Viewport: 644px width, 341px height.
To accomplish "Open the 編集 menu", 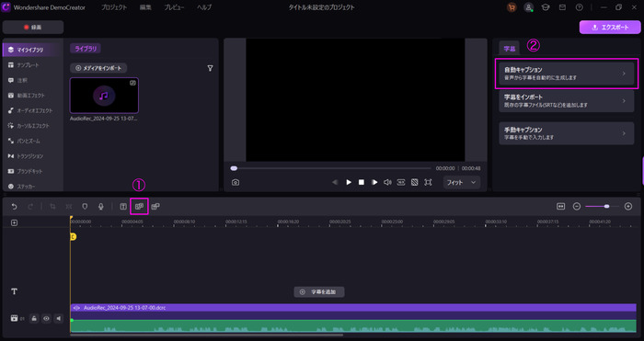I will coord(145,7).
